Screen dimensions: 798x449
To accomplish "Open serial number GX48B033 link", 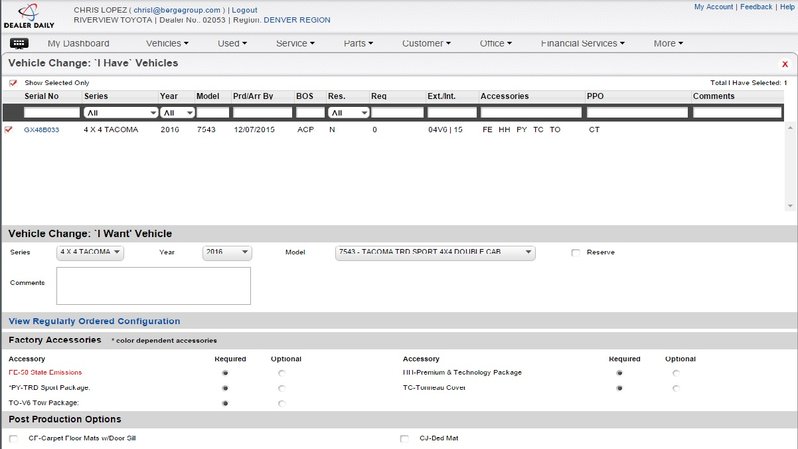I will pos(41,130).
